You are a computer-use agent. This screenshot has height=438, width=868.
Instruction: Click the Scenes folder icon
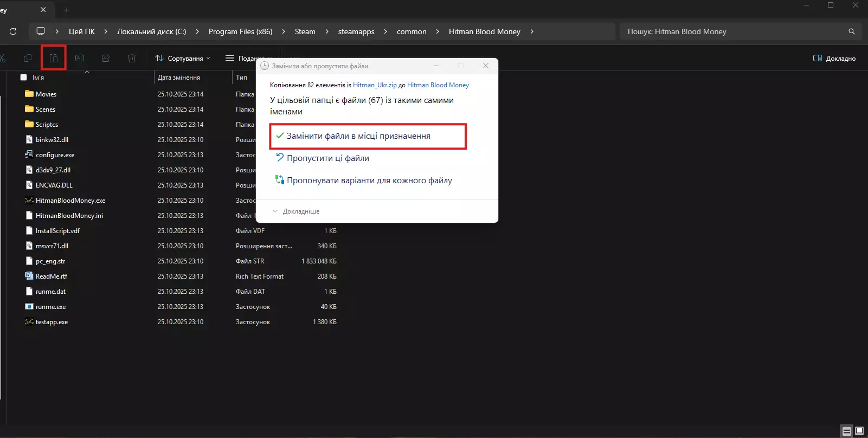point(29,109)
